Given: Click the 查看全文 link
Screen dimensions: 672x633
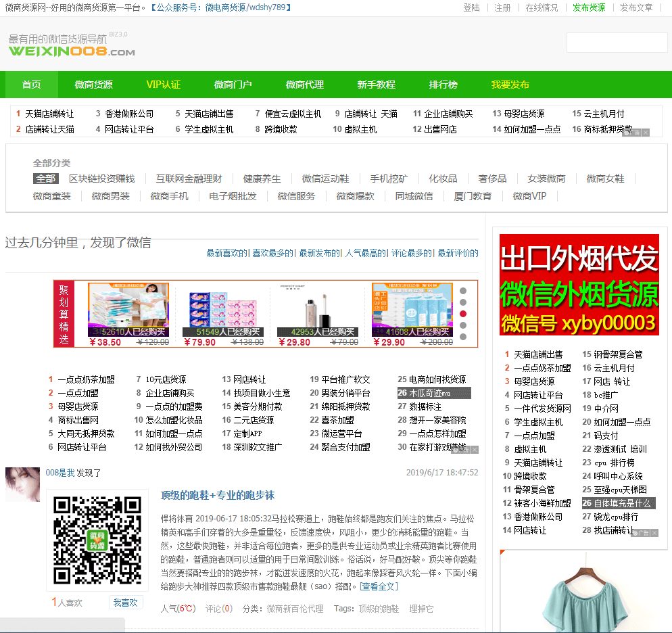Looking at the screenshot, I should [379, 586].
